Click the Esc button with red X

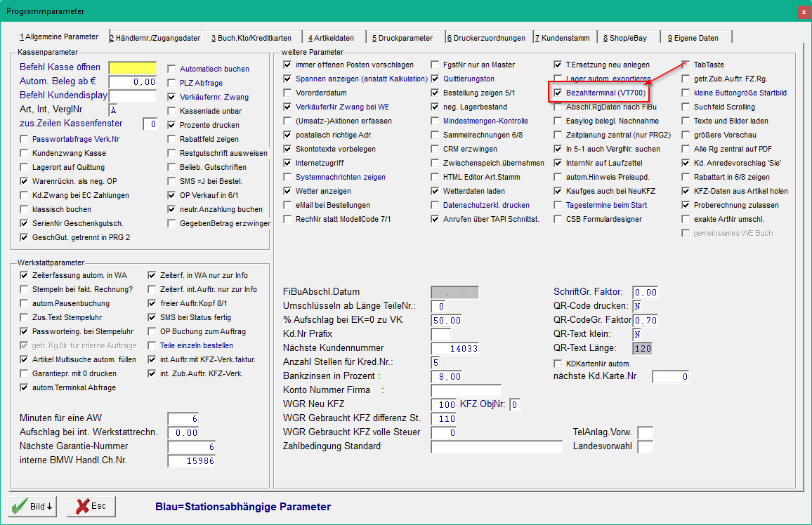tap(91, 506)
